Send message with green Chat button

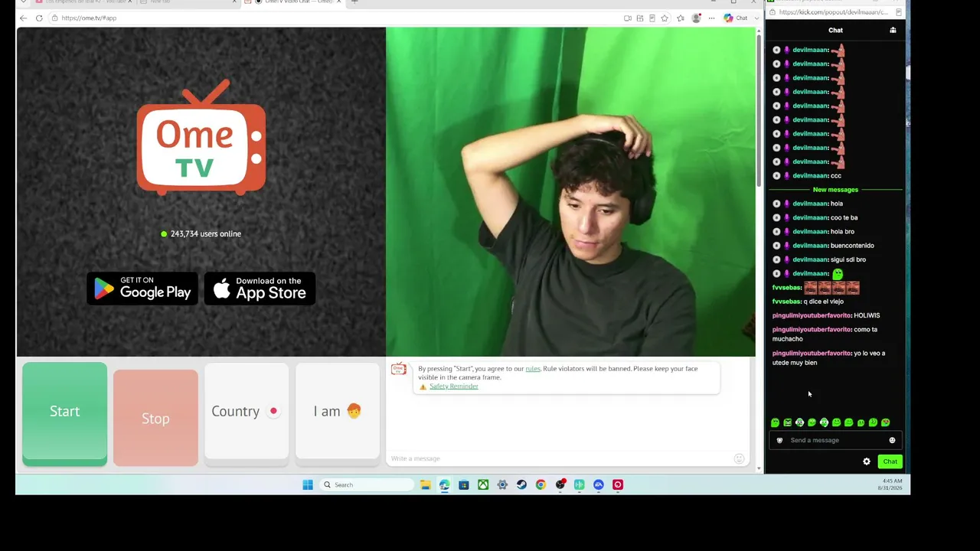tap(890, 461)
